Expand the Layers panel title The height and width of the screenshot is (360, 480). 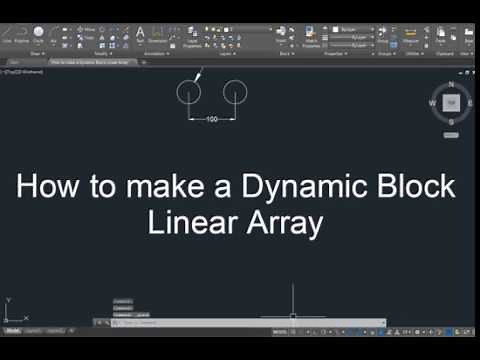click(228, 53)
